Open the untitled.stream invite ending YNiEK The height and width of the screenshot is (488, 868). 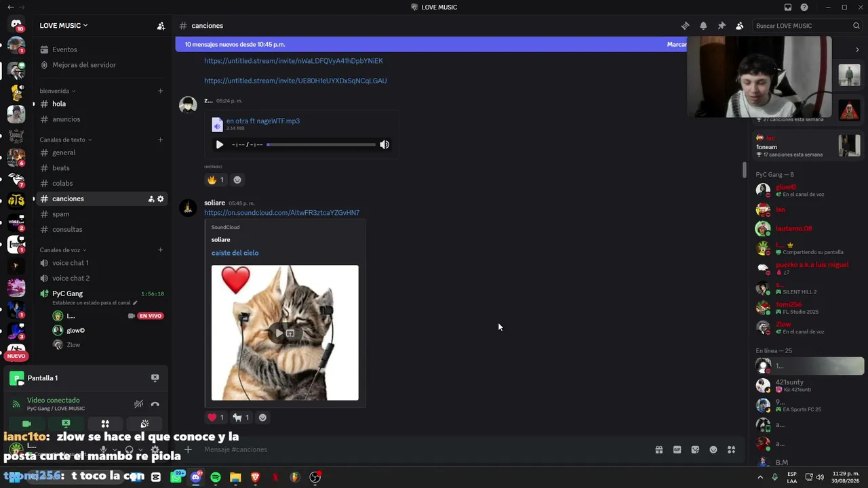(x=294, y=61)
